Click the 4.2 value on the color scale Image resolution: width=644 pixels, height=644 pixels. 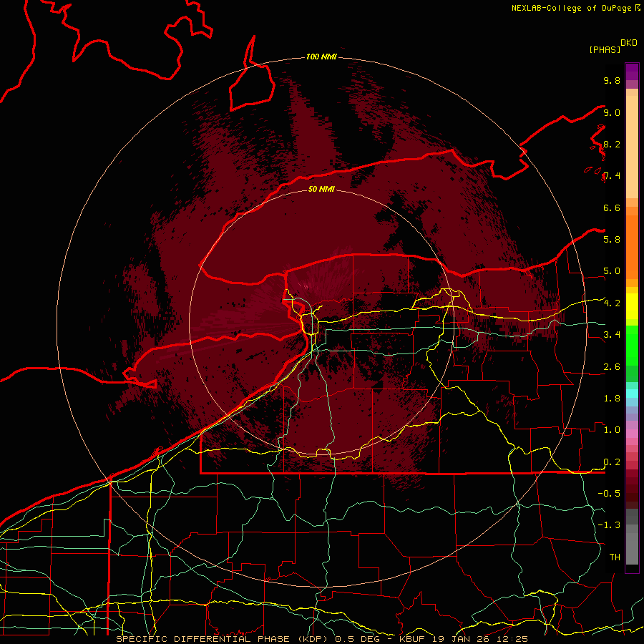612,303
